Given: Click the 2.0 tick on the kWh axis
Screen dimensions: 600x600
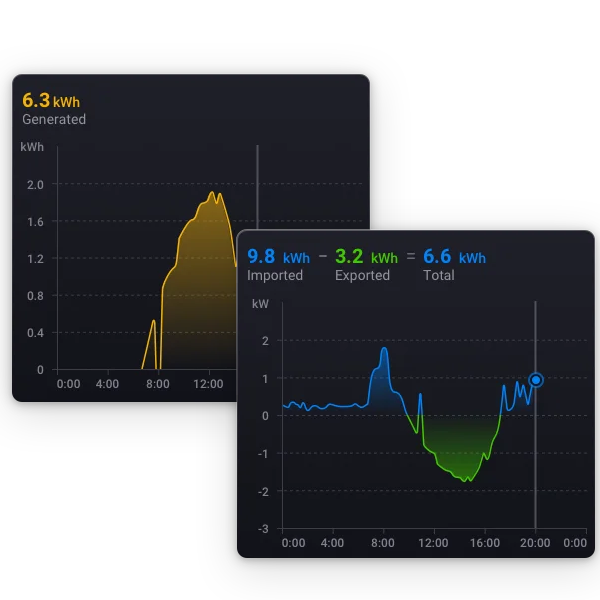Looking at the screenshot, I should (x=35, y=185).
